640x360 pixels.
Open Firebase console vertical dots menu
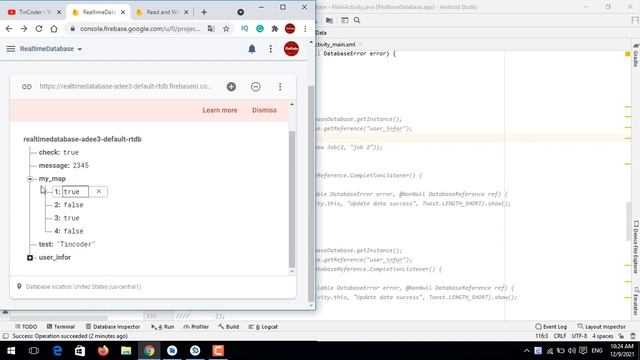[271, 49]
